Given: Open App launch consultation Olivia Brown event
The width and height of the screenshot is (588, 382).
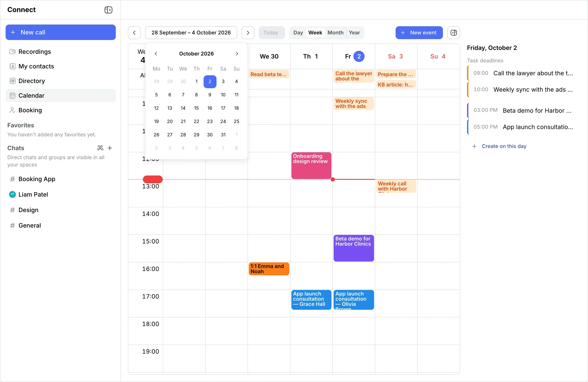Looking at the screenshot, I should coord(354,300).
